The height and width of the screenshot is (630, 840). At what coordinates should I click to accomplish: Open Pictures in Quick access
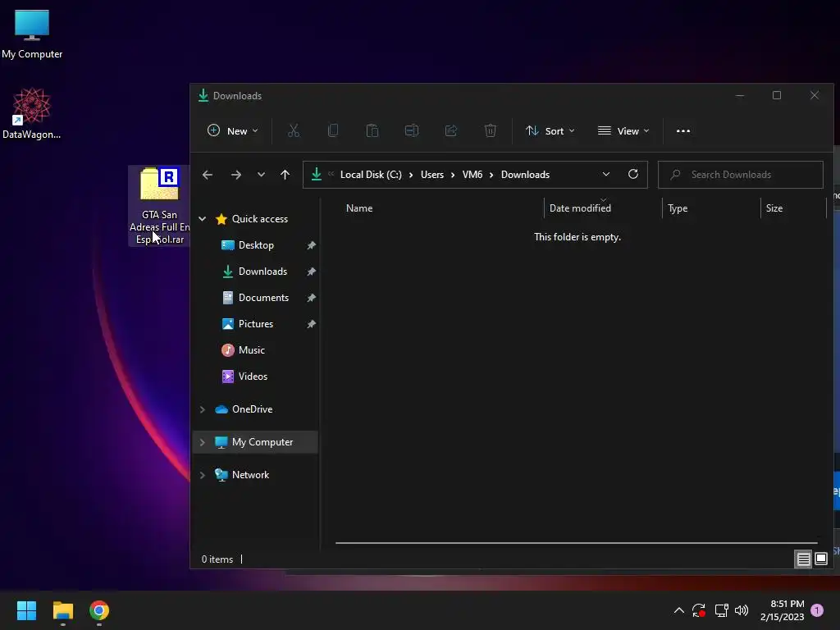[x=256, y=324]
